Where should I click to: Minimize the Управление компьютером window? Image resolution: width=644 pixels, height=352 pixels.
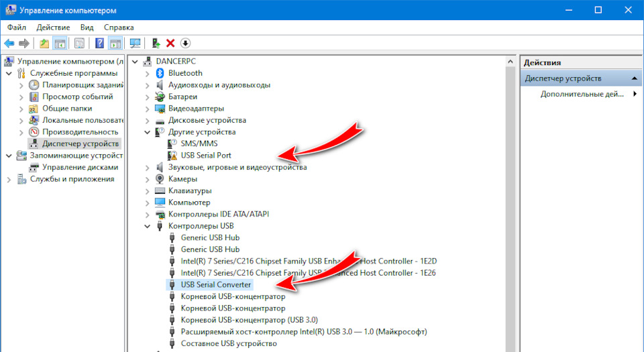click(x=569, y=10)
